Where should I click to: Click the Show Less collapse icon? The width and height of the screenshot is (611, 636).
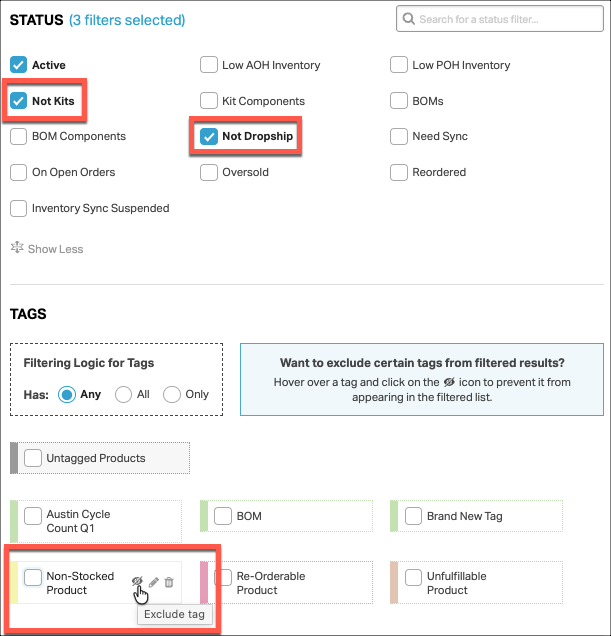(17, 247)
